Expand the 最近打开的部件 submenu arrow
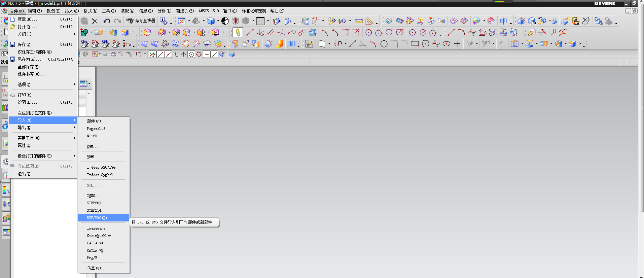The height and width of the screenshot is (278, 644). (74, 156)
